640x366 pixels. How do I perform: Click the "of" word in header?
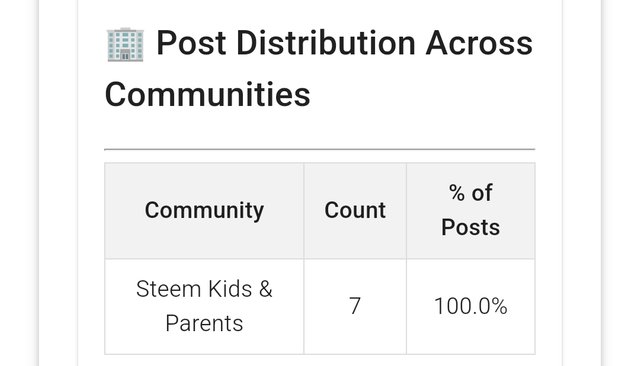click(x=482, y=193)
